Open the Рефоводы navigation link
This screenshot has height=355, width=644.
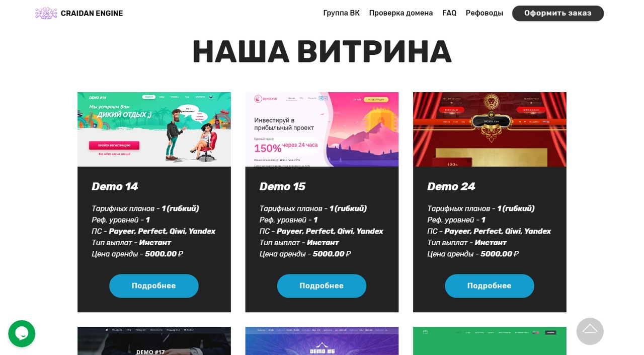point(485,13)
